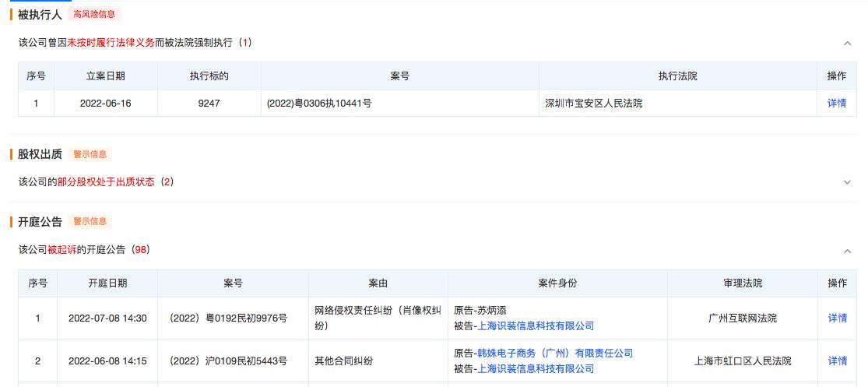Click the 部分股权处于出质状态 red text

pyautogui.click(x=106, y=181)
